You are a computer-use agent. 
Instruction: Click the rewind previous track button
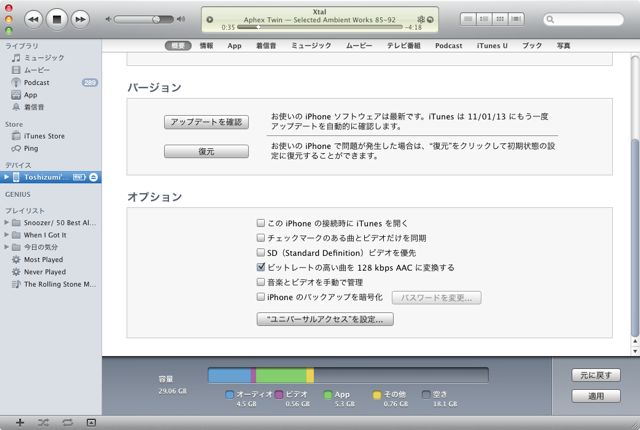[33, 19]
